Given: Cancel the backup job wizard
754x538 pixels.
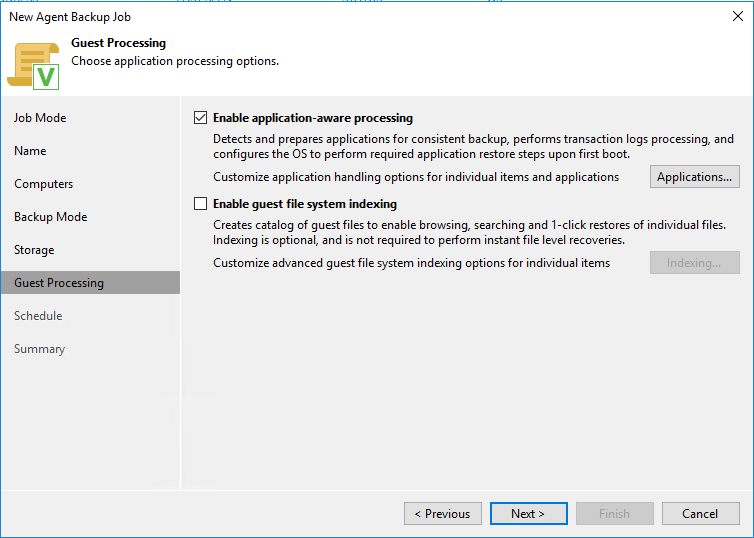Looking at the screenshot, I should coord(700,514).
